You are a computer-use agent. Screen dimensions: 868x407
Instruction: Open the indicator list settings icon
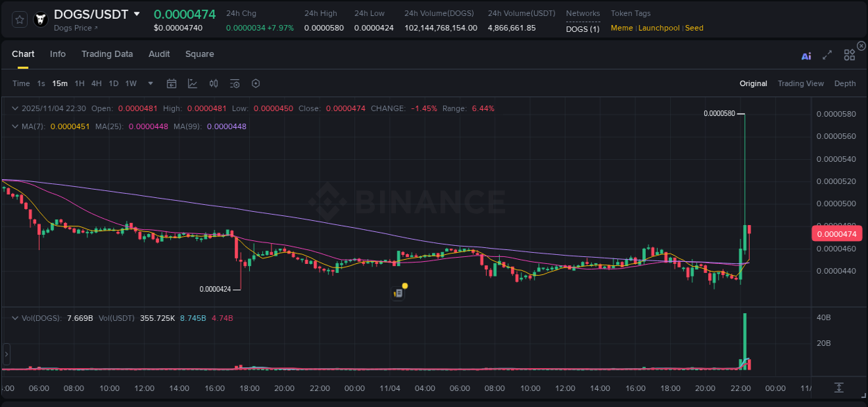(x=235, y=83)
